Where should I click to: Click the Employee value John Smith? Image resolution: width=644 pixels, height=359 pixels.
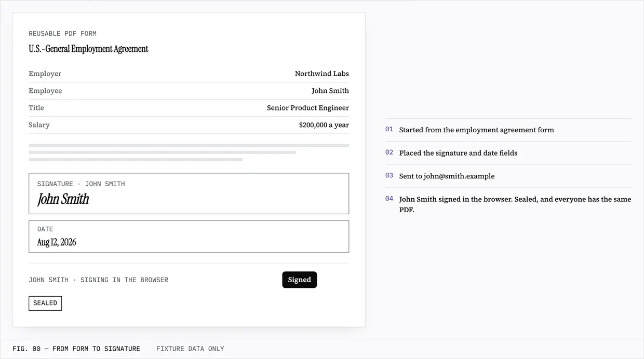tap(330, 91)
